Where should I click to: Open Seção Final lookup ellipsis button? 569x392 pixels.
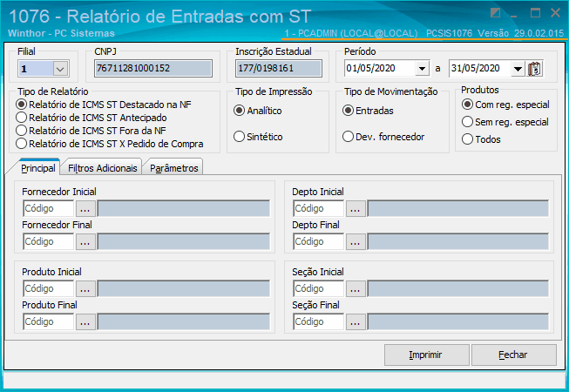[x=356, y=322]
